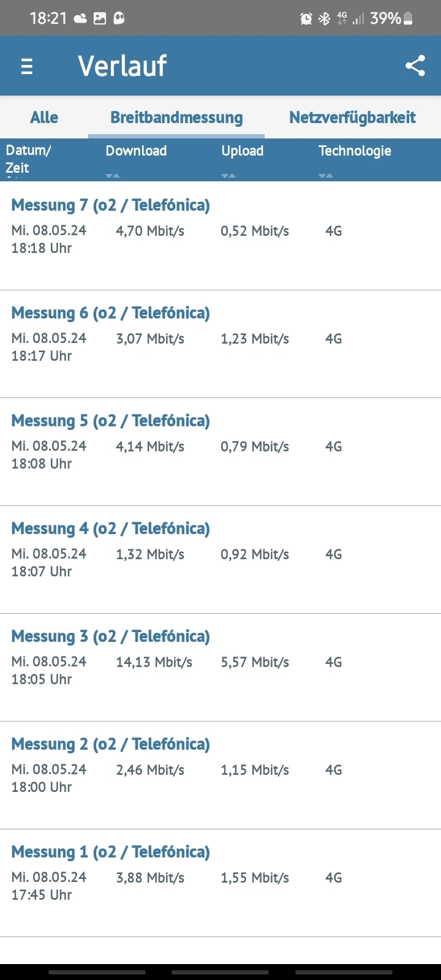Switch to the Alle tab

(x=44, y=117)
